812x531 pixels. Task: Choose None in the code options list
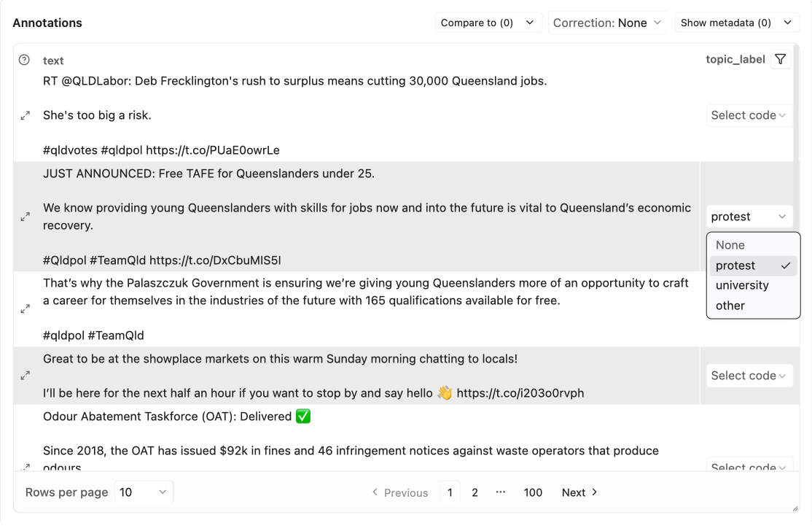pyautogui.click(x=753, y=245)
